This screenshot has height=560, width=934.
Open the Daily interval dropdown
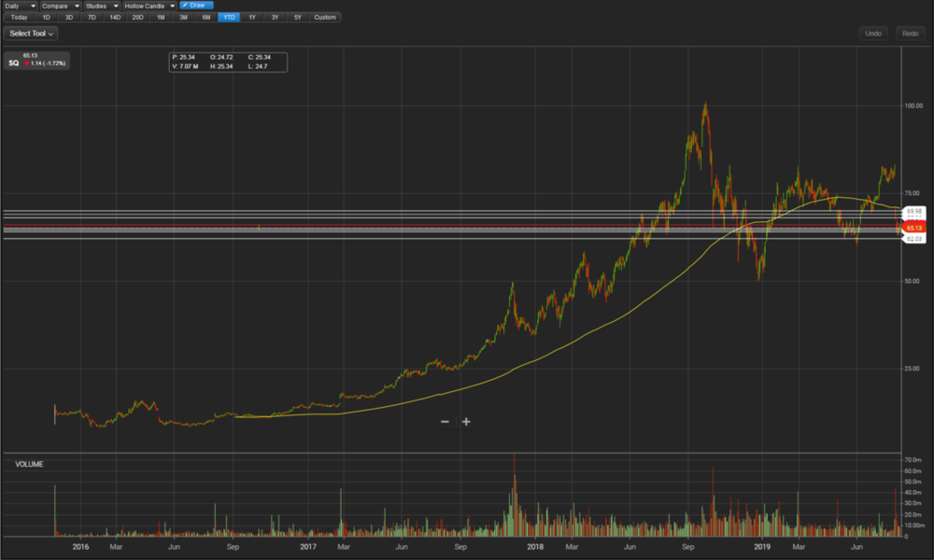[20, 6]
